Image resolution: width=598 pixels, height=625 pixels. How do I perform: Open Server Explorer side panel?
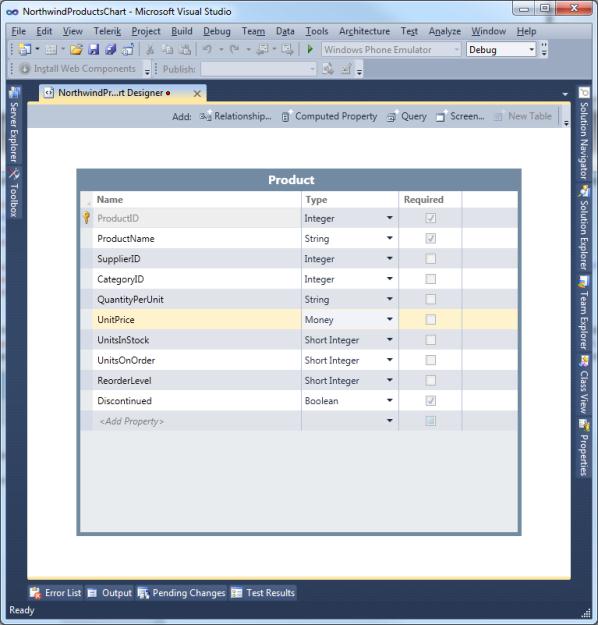point(14,124)
